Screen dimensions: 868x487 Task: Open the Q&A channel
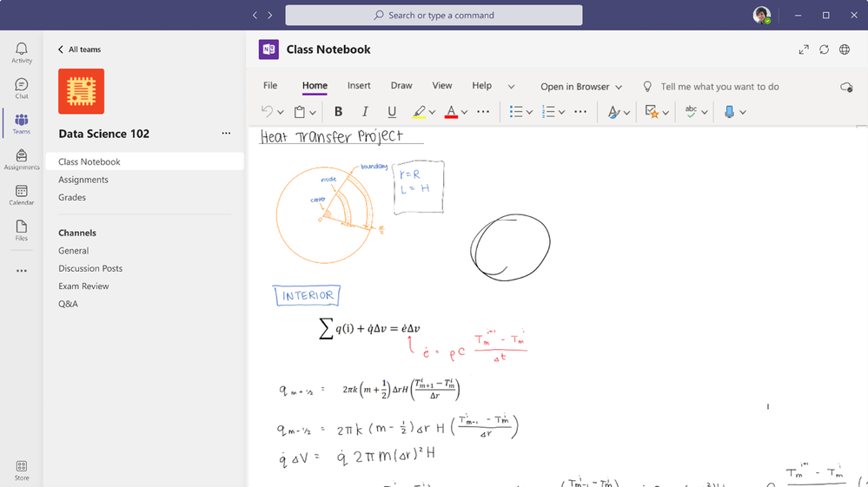[68, 304]
